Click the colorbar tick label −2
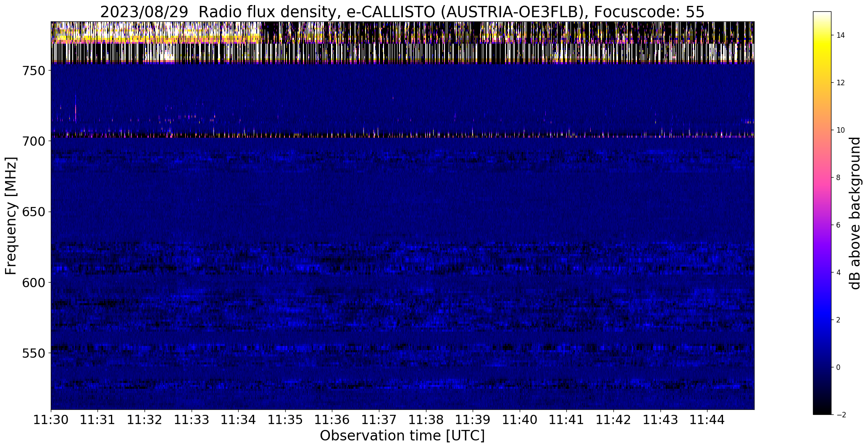 841,415
